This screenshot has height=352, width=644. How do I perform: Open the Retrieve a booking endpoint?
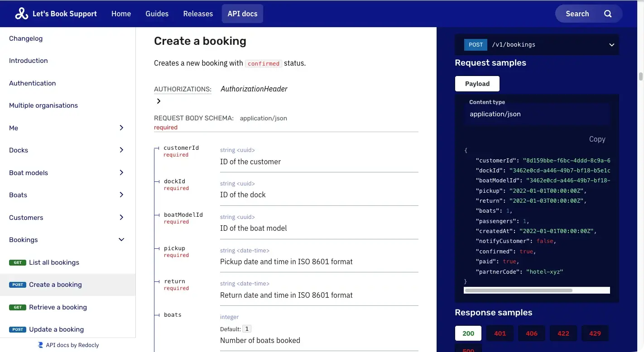68,307
